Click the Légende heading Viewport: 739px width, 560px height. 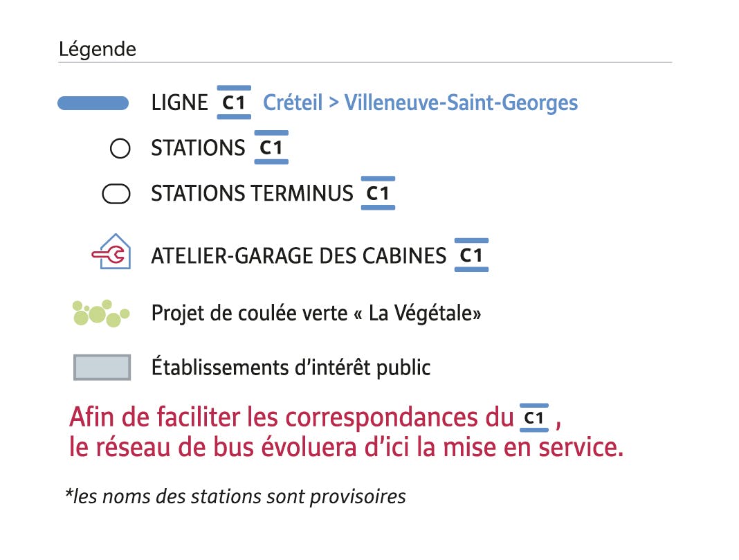coord(98,49)
